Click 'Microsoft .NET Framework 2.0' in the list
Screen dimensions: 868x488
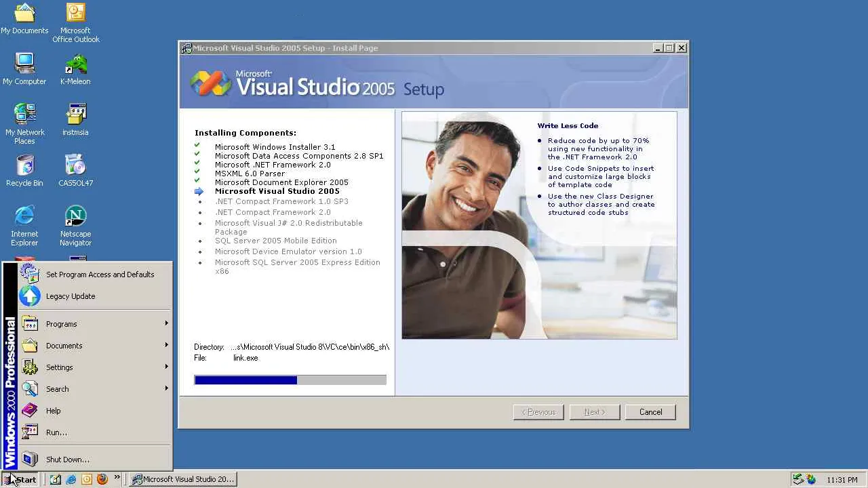pos(273,165)
